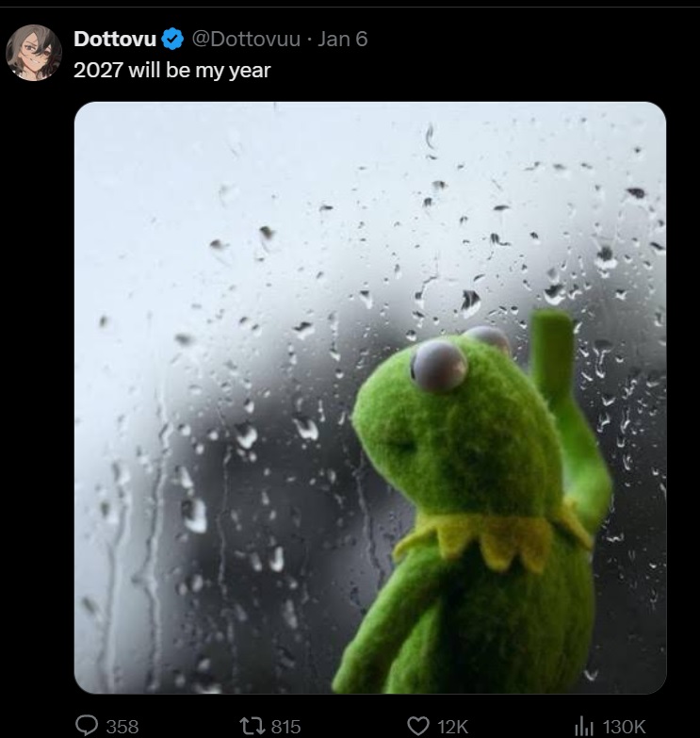The image size is (700, 738).
Task: Click Kermit's raised green arm in photo
Action: click(x=567, y=404)
